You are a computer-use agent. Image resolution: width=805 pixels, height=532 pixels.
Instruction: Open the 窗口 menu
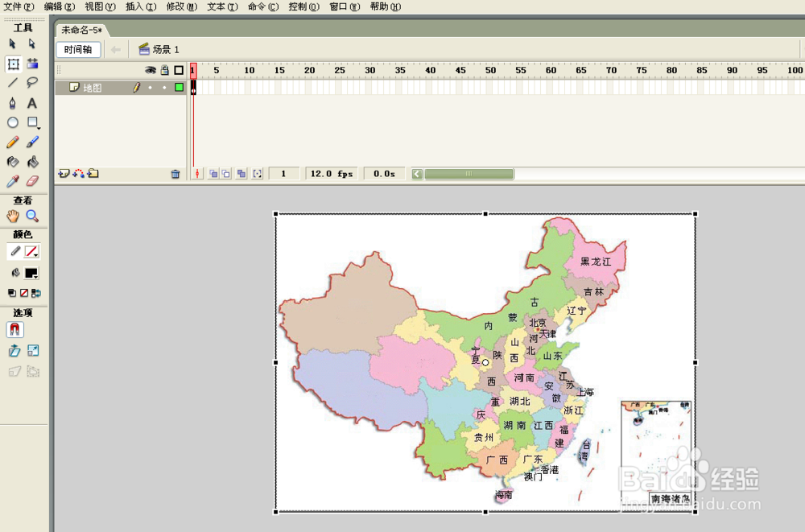coord(345,6)
